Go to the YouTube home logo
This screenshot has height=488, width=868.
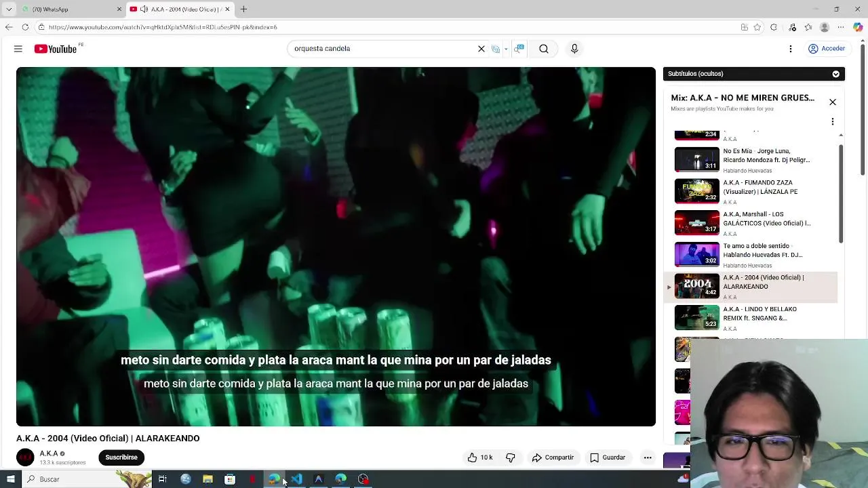point(56,49)
